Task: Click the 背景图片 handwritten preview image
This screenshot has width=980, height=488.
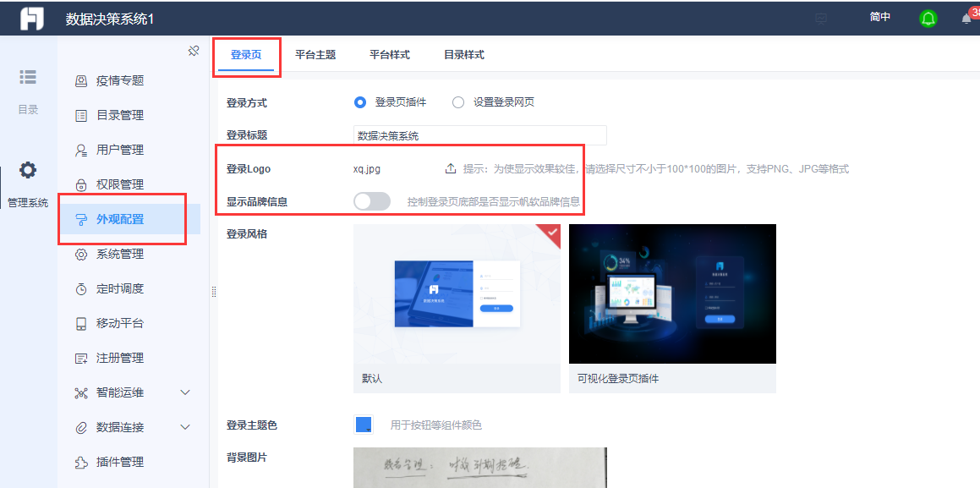Action: (x=480, y=468)
